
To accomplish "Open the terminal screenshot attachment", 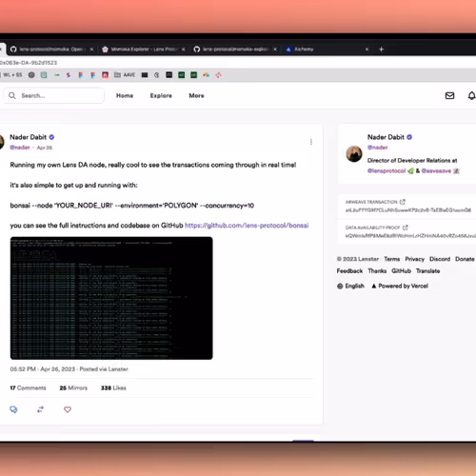I will 111,298.
